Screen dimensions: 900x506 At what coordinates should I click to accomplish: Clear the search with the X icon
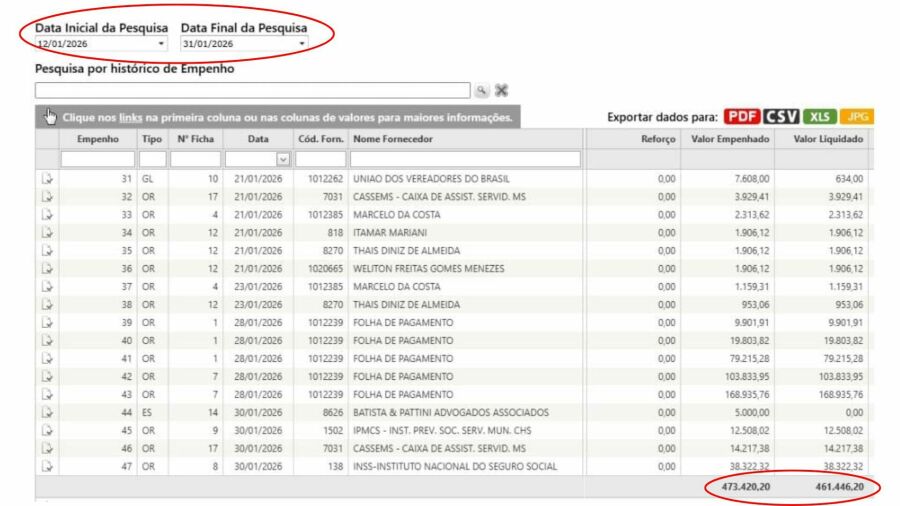(502, 91)
